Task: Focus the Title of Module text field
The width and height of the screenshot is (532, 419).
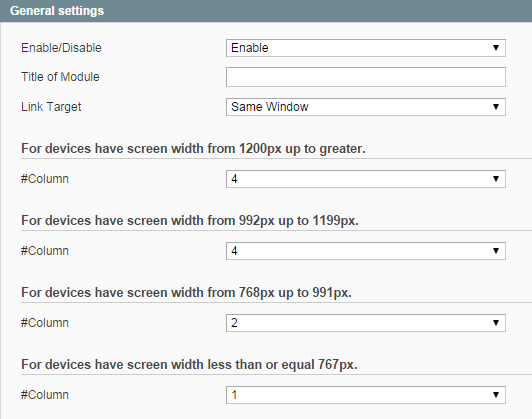Action: [366, 77]
